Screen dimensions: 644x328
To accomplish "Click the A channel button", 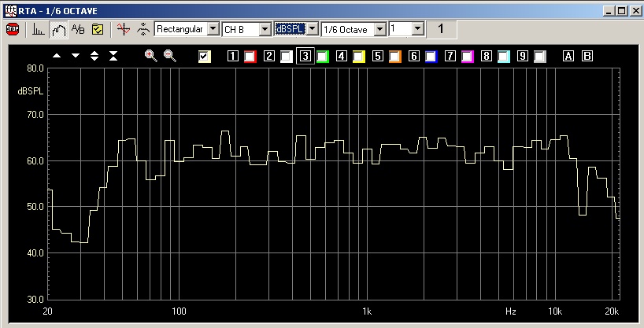I will tap(568, 56).
